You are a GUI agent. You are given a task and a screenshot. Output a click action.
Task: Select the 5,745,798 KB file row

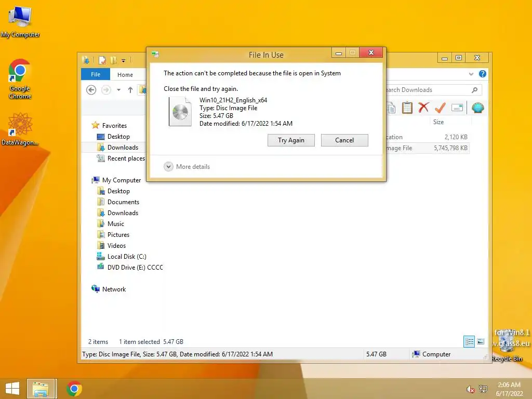[x=428, y=148]
